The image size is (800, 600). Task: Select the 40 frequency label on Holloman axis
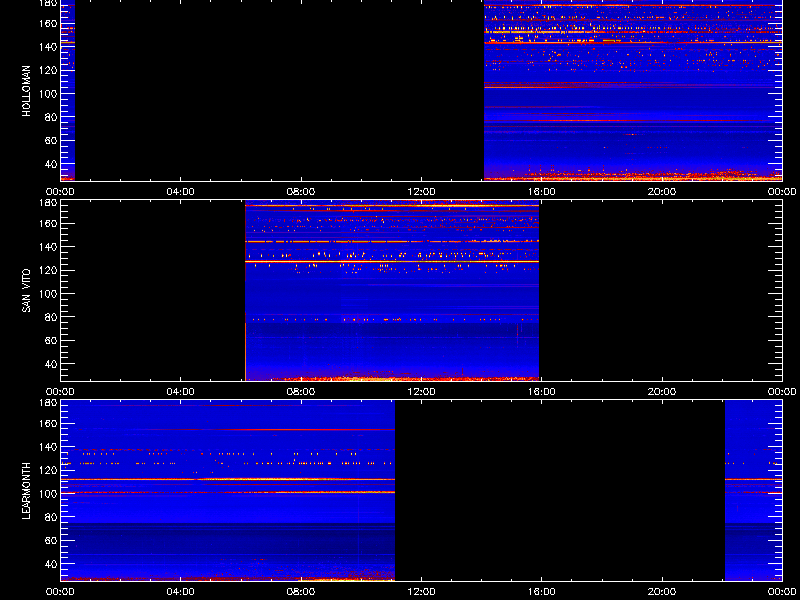pos(52,164)
